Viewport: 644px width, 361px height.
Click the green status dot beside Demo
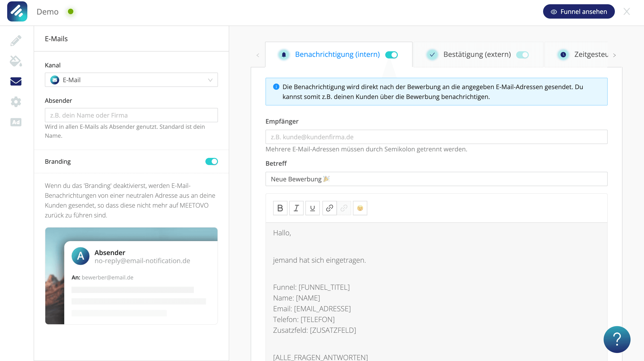pos(70,11)
